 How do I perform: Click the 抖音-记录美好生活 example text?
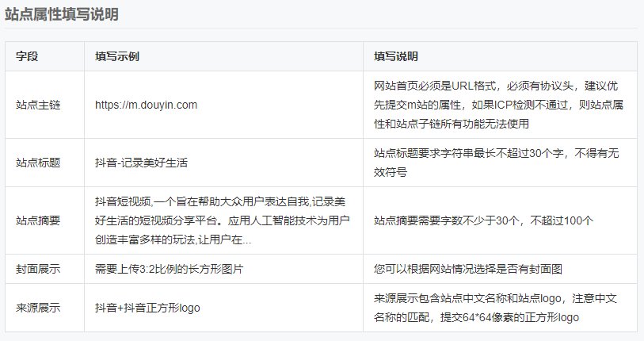tap(141, 163)
